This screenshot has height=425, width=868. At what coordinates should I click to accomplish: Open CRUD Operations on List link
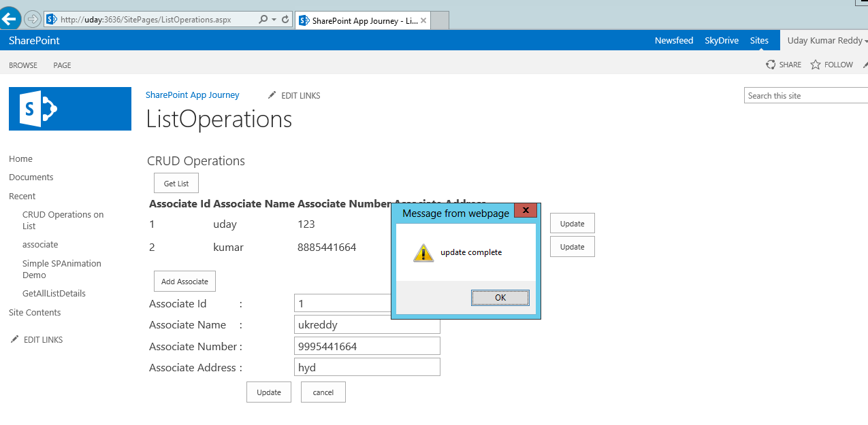pyautogui.click(x=63, y=220)
